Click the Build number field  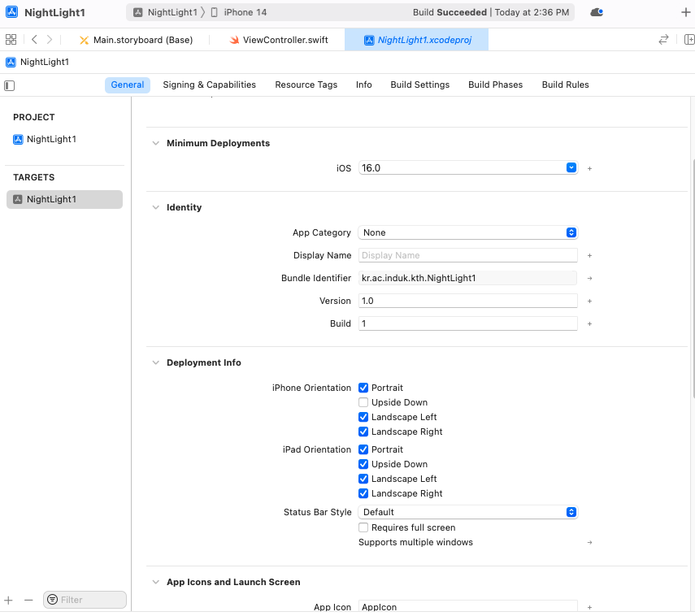pos(468,324)
